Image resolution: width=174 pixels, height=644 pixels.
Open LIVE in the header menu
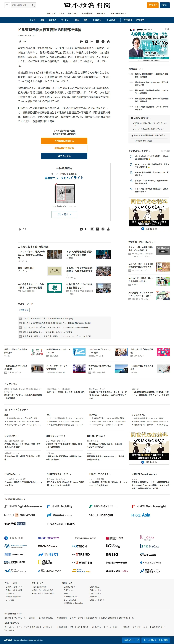62,14
